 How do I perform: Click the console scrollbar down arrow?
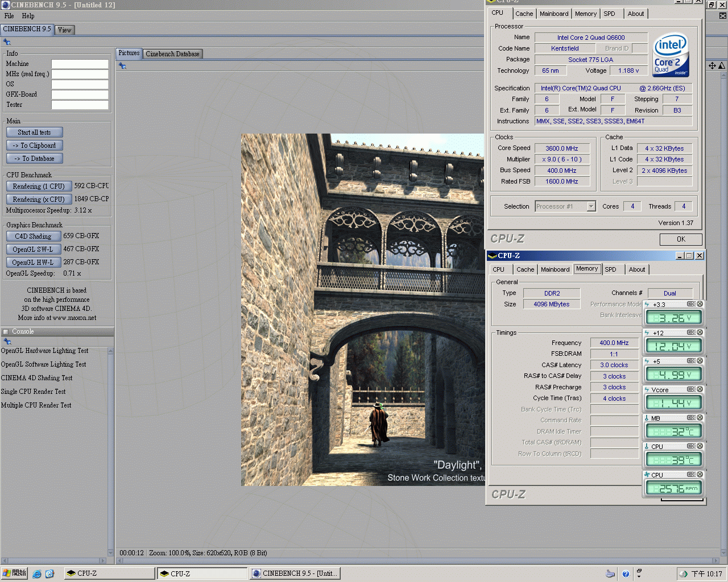point(110,552)
